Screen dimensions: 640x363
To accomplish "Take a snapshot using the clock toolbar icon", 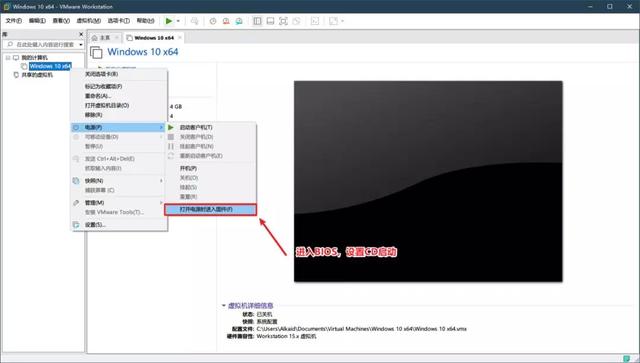I will pos(213,21).
